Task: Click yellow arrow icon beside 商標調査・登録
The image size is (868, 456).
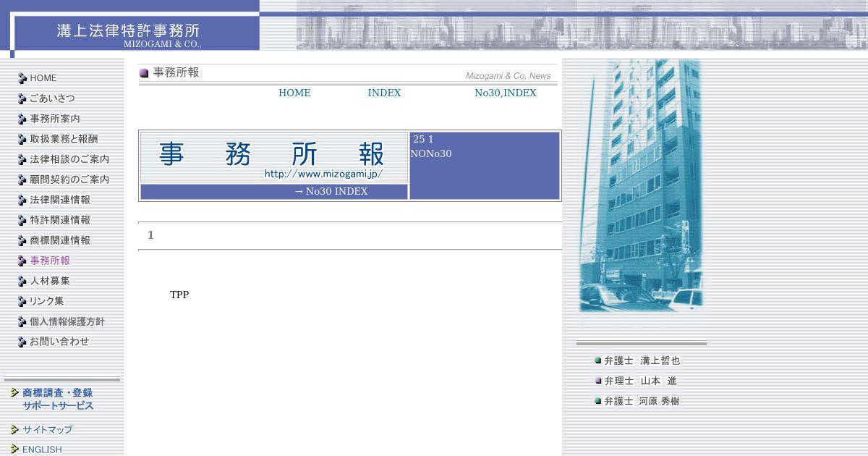Action: pyautogui.click(x=14, y=393)
